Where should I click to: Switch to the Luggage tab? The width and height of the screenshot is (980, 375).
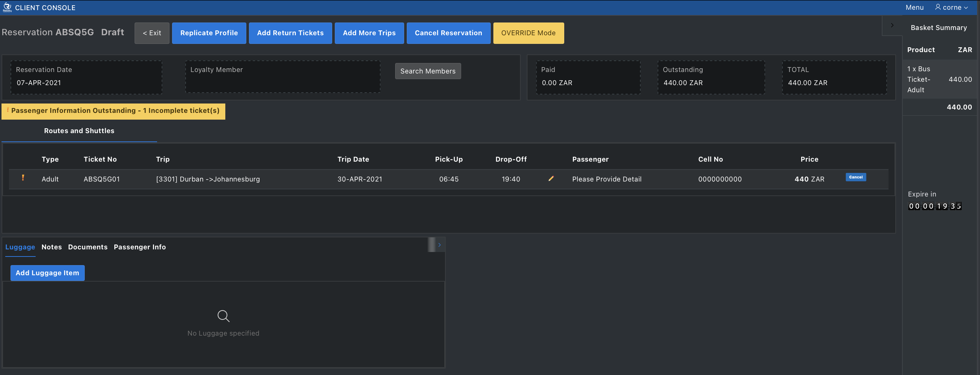20,247
